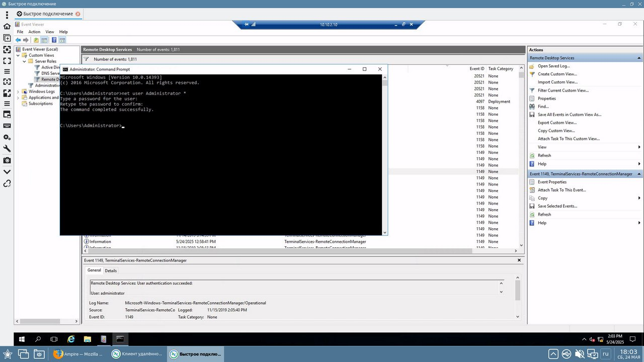Open File Explorer from the Windows taskbar
The height and width of the screenshot is (362, 644).
click(87, 339)
